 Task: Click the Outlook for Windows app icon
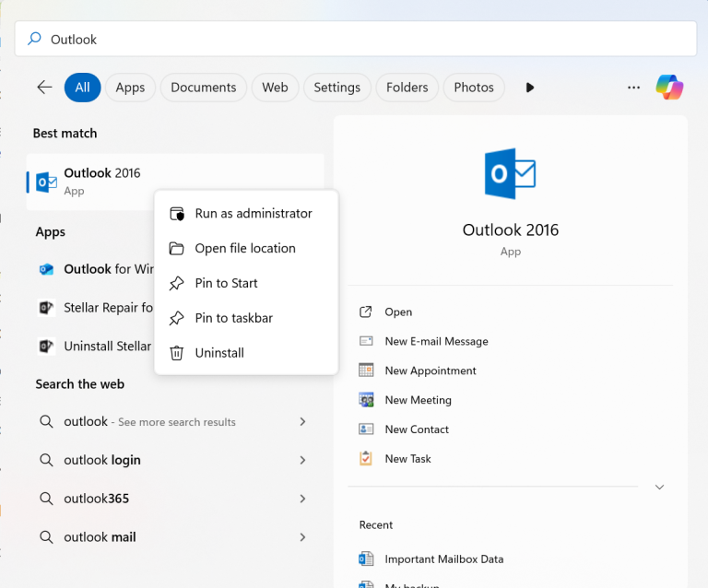tap(46, 269)
